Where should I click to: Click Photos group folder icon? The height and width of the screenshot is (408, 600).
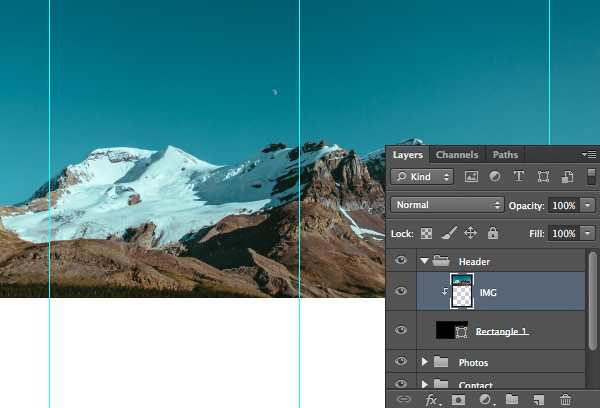coord(441,362)
